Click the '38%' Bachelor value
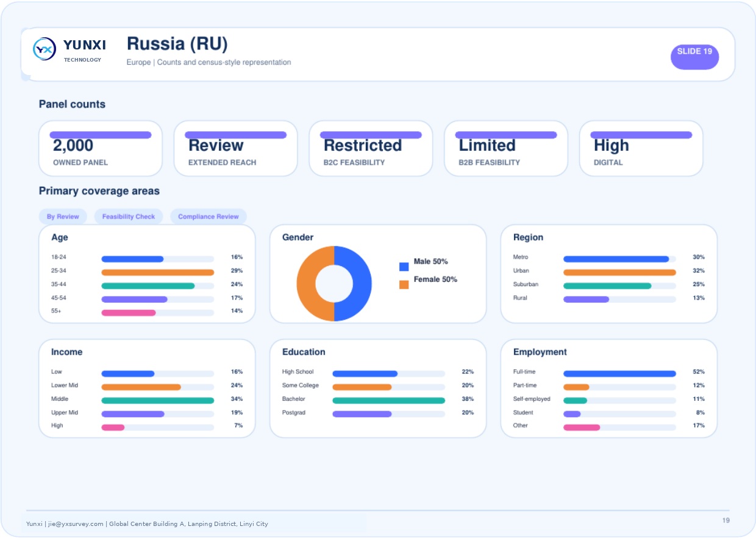Screen dimensions: 756x540 coord(468,399)
